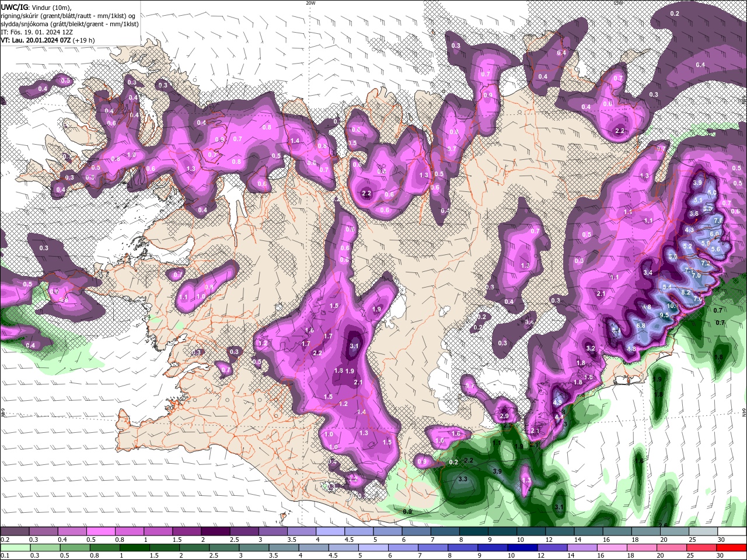747x560 pixels.
Task: Click the 5.6 precipitation value on the map
Action: click(715, 249)
